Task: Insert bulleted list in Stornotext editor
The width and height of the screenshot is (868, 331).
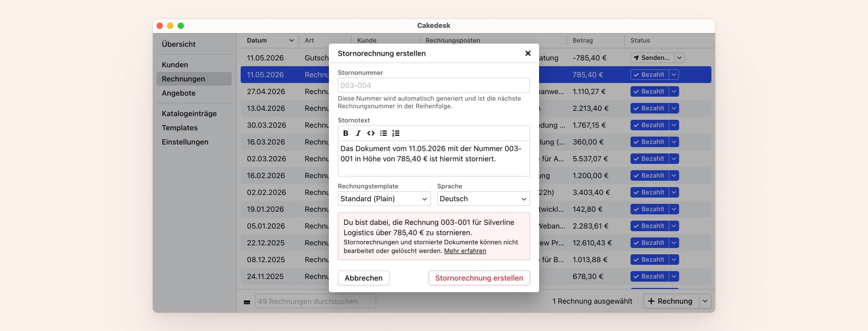Action: click(384, 133)
